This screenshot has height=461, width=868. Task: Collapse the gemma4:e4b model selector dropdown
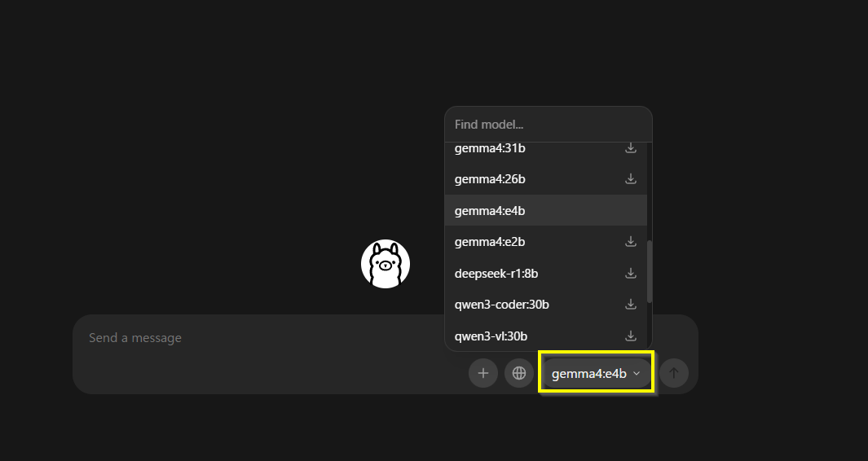(x=597, y=373)
